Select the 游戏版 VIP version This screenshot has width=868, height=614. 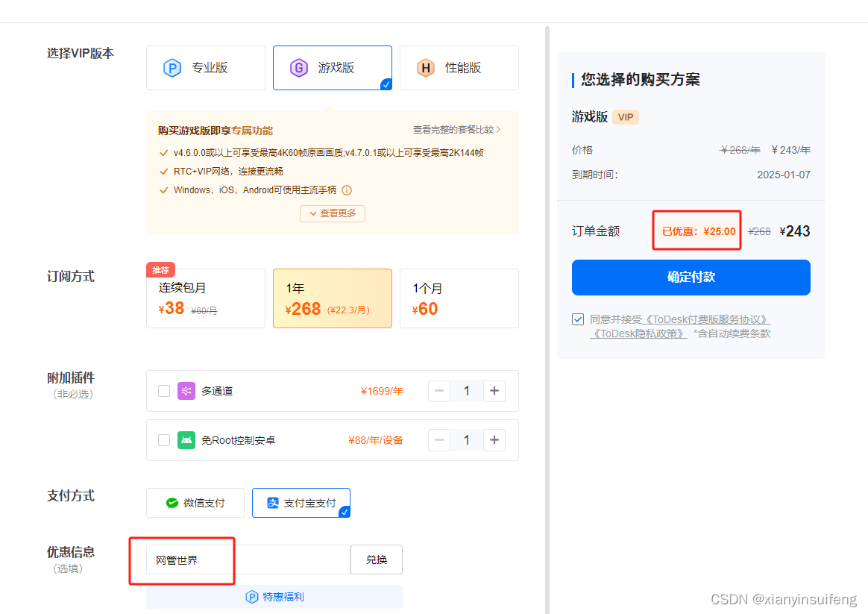332,68
